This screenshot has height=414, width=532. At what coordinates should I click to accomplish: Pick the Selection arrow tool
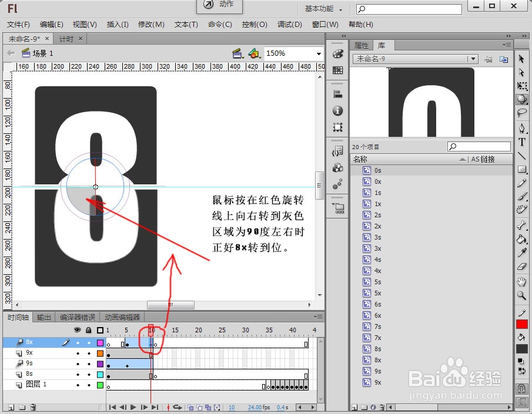(523, 60)
